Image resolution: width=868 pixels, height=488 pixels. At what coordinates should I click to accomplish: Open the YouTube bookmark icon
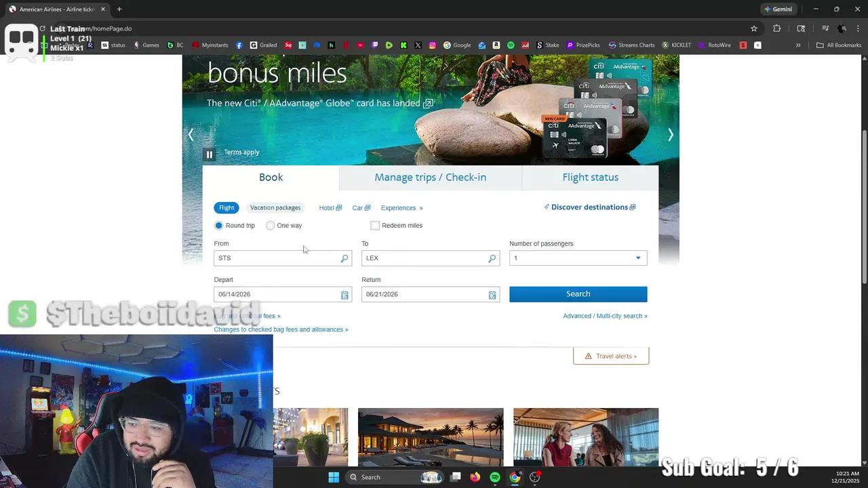[360, 45]
